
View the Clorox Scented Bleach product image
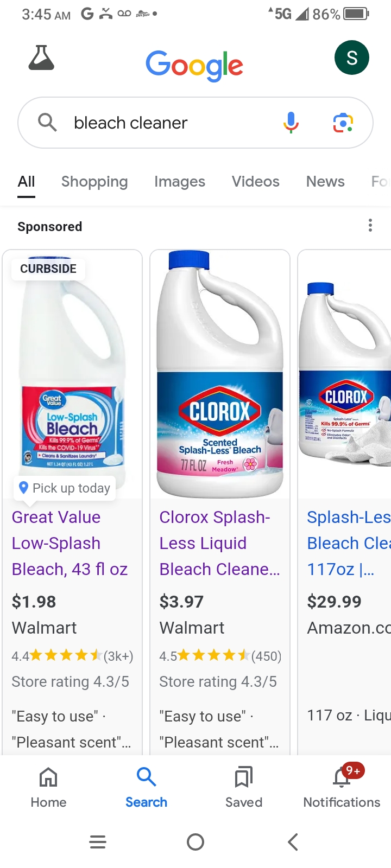click(x=220, y=374)
